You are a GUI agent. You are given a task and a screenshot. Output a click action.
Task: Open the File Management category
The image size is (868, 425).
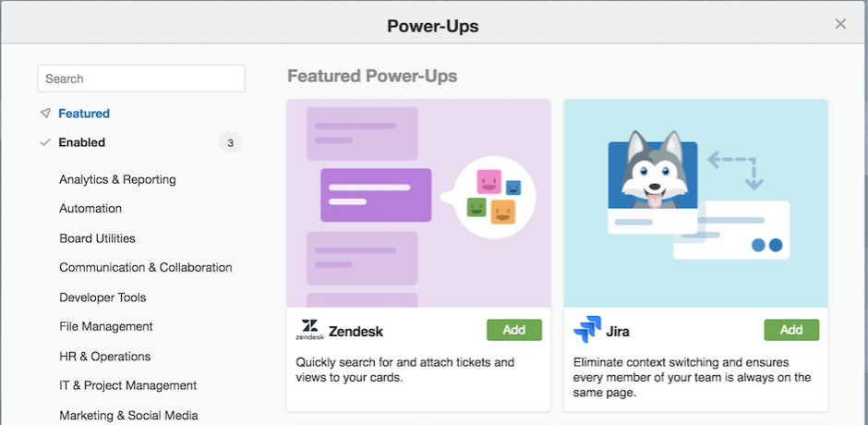pos(106,326)
